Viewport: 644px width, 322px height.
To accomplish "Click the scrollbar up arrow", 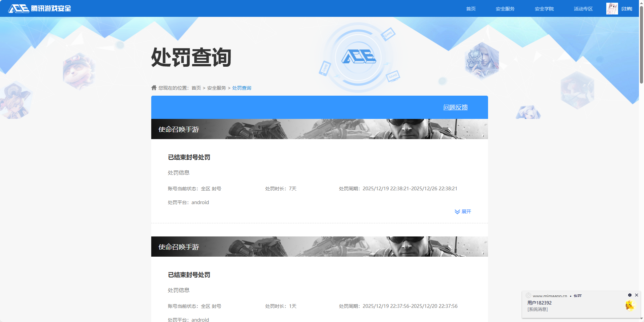I will coord(641,3).
